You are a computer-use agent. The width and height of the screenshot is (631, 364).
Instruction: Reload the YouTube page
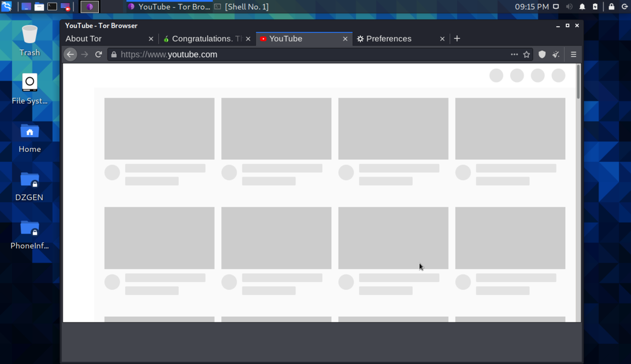(98, 55)
